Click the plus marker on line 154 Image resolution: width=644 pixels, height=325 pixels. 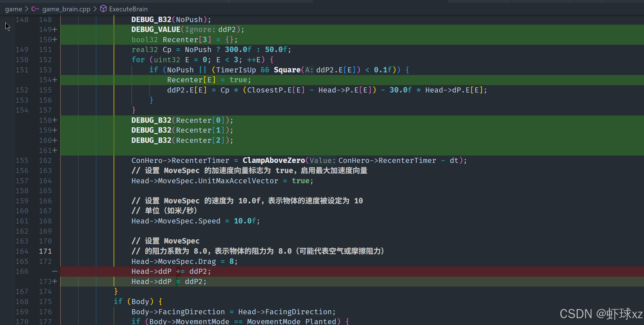(55, 80)
